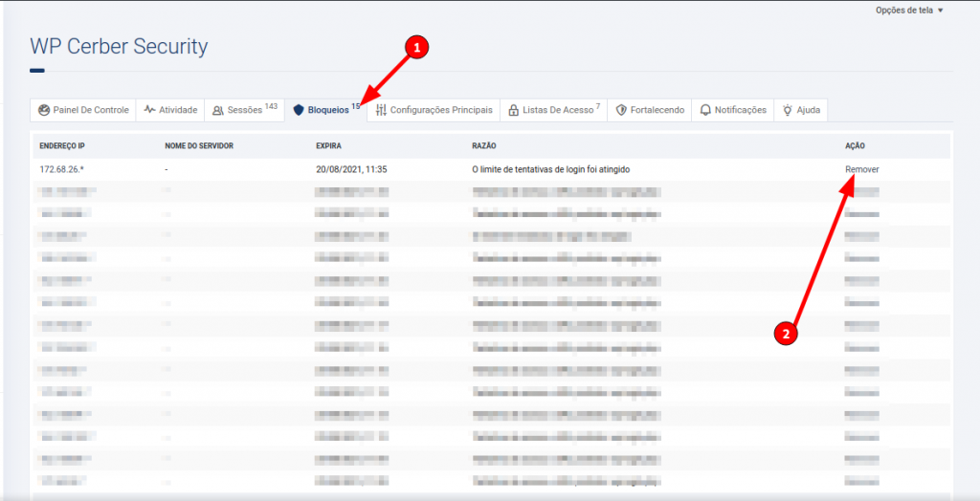980x501 pixels.
Task: Click the shield icon beside Bloqueios
Action: [299, 111]
